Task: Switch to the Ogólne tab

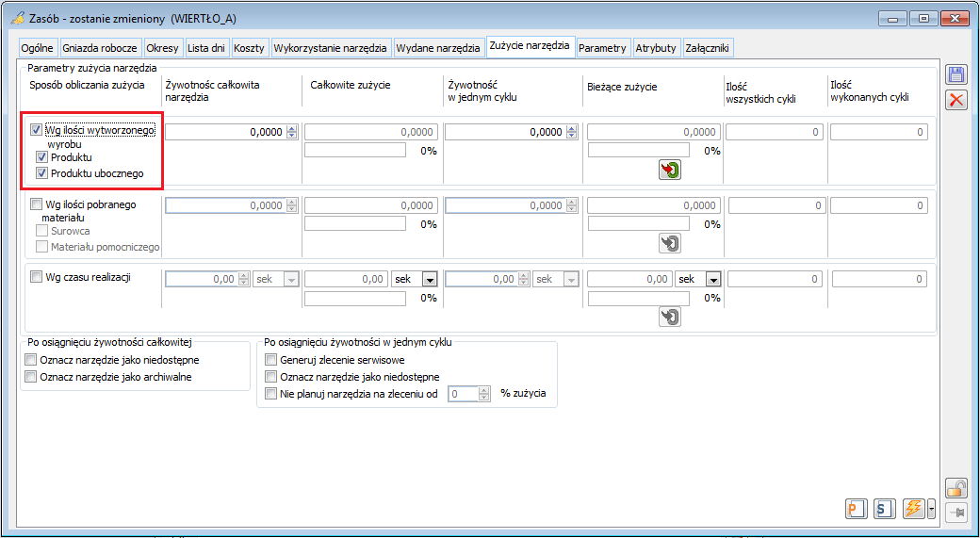Action: (39, 48)
